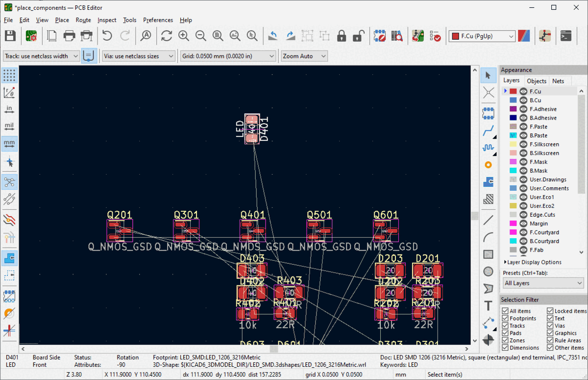Uncheck the Footprints selection filter

point(505,318)
